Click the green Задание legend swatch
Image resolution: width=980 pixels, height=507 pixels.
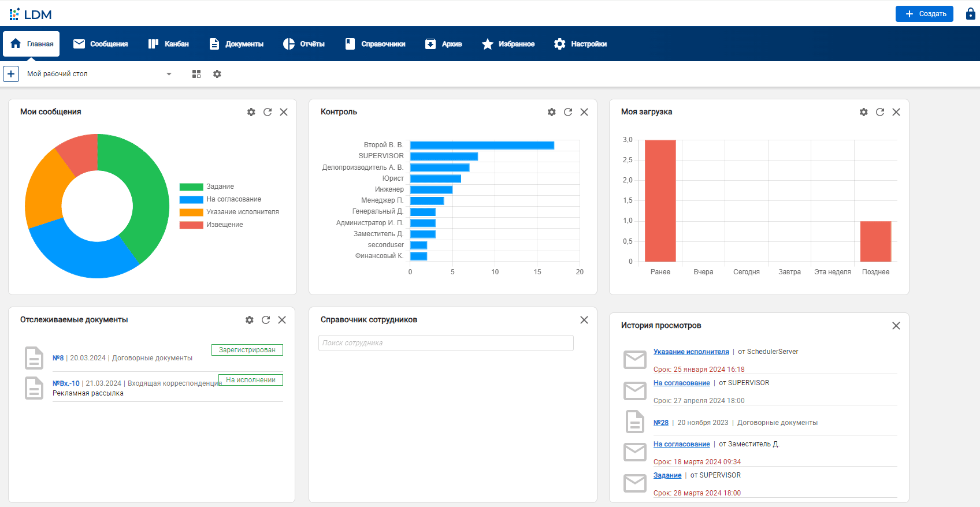click(191, 187)
